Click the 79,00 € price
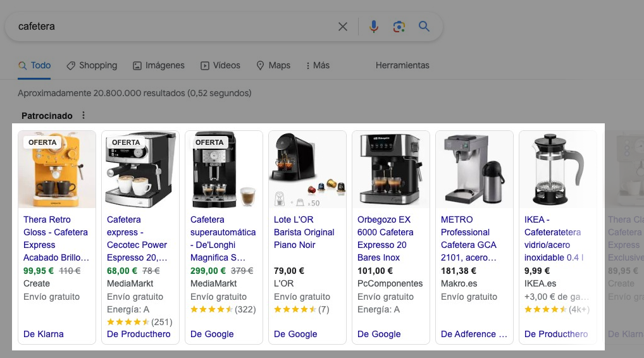644x358 pixels. coord(289,271)
